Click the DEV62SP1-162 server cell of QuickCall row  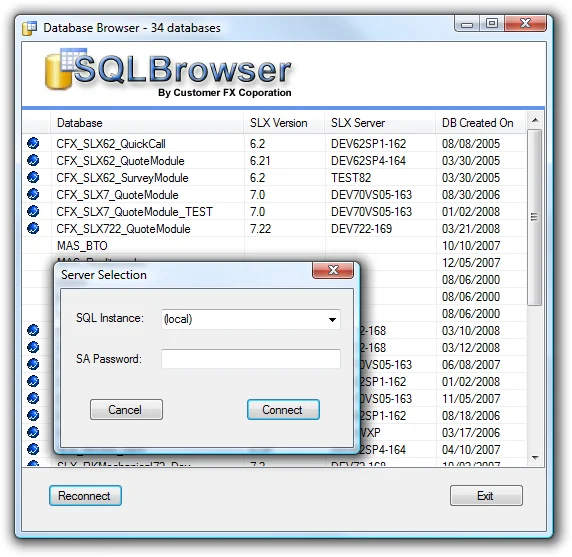tap(368, 144)
